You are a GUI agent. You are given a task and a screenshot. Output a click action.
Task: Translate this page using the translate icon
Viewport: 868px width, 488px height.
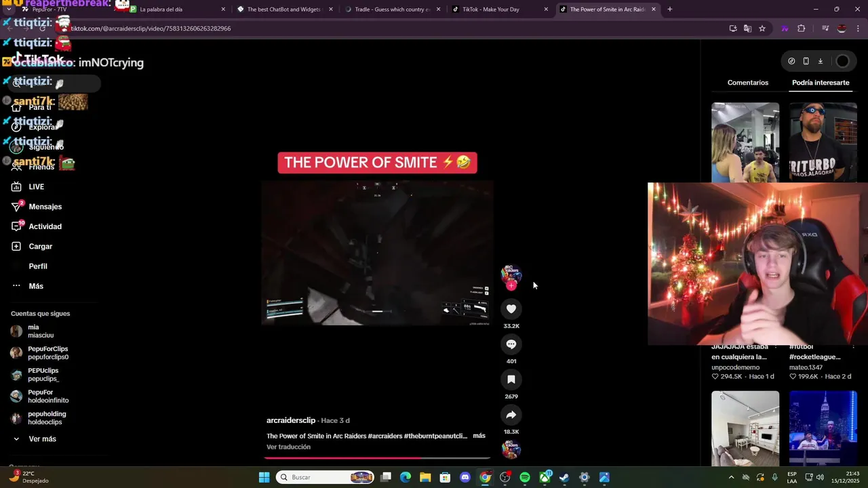(x=747, y=28)
